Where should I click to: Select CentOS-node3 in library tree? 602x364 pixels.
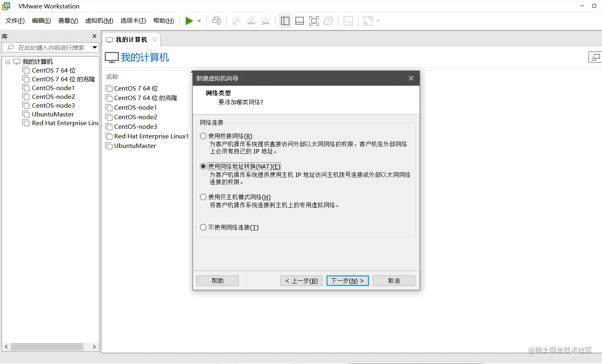tap(53, 106)
